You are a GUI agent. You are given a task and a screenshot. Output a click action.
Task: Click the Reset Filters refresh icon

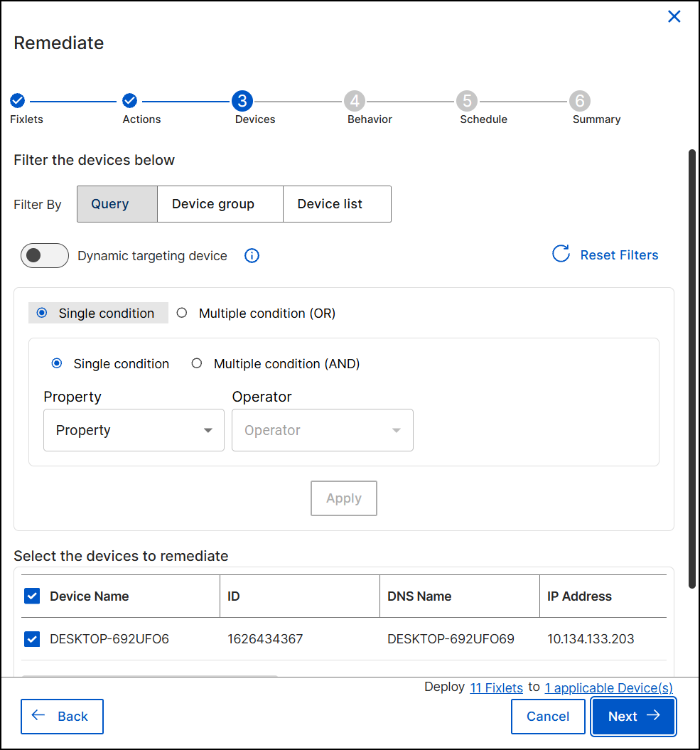click(x=561, y=255)
